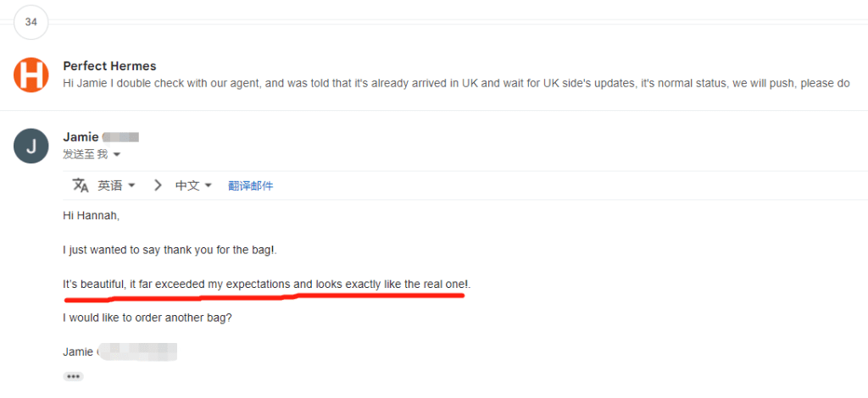Open the 中文 target language dropdown
Viewport: 868px width, 398px height.
pos(193,185)
